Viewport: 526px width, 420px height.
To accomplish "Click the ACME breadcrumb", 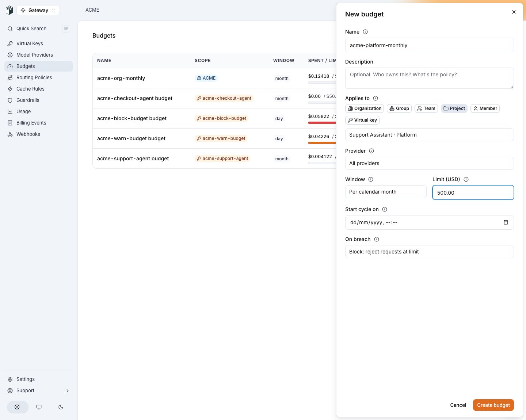I will (92, 10).
